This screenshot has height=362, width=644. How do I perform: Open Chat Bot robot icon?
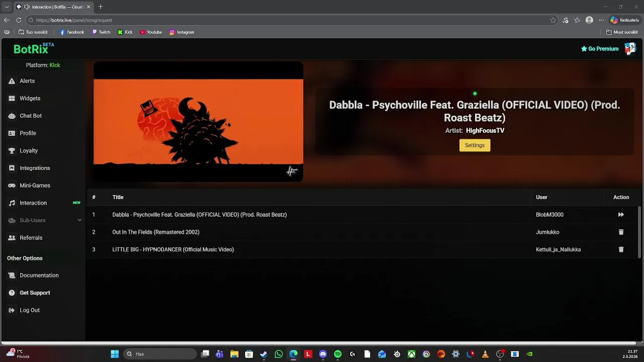coord(12,116)
